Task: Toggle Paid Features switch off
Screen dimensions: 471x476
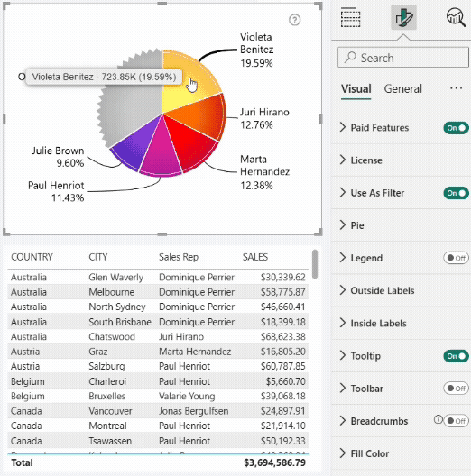Action: (456, 128)
